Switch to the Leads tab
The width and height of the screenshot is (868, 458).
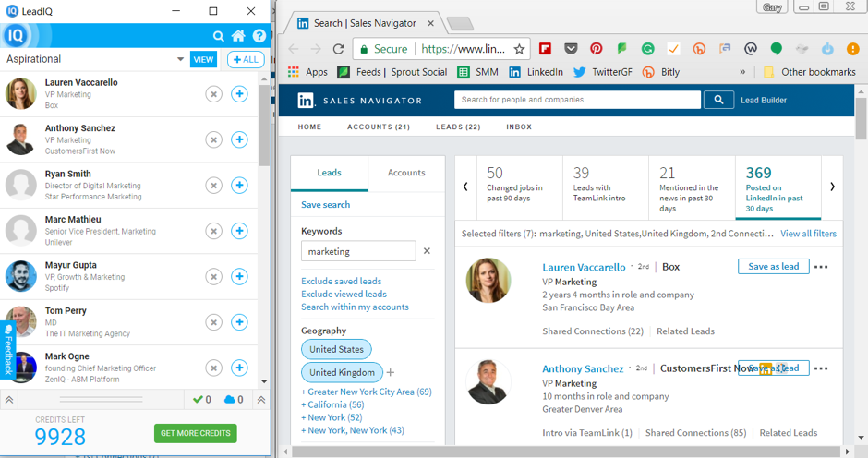tap(329, 173)
